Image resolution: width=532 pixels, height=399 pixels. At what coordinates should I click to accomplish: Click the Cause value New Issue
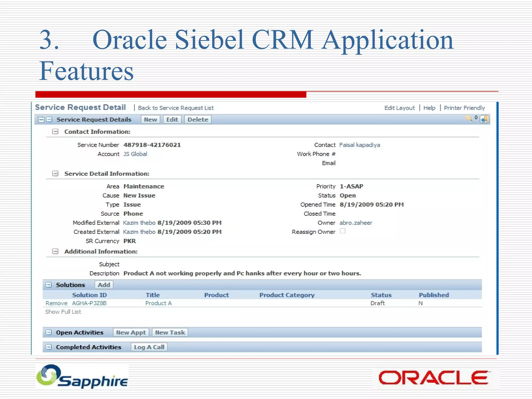tap(139, 195)
